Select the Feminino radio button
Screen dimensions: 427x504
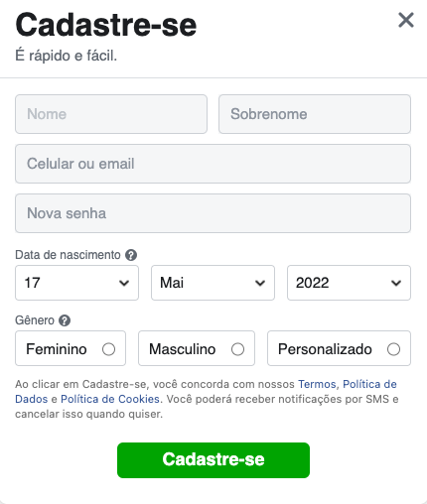(x=108, y=349)
